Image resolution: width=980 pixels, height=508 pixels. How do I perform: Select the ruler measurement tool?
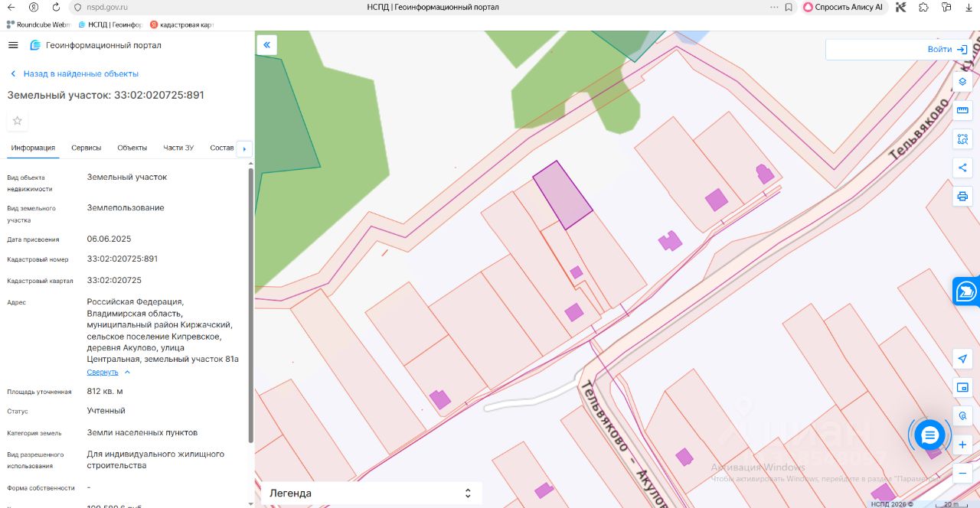tap(963, 110)
